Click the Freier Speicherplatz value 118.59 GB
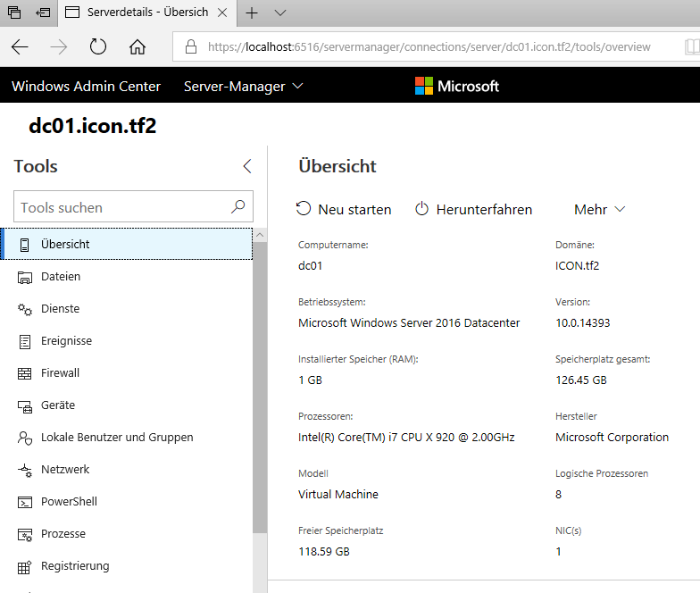This screenshot has width=700, height=593. pos(323,552)
